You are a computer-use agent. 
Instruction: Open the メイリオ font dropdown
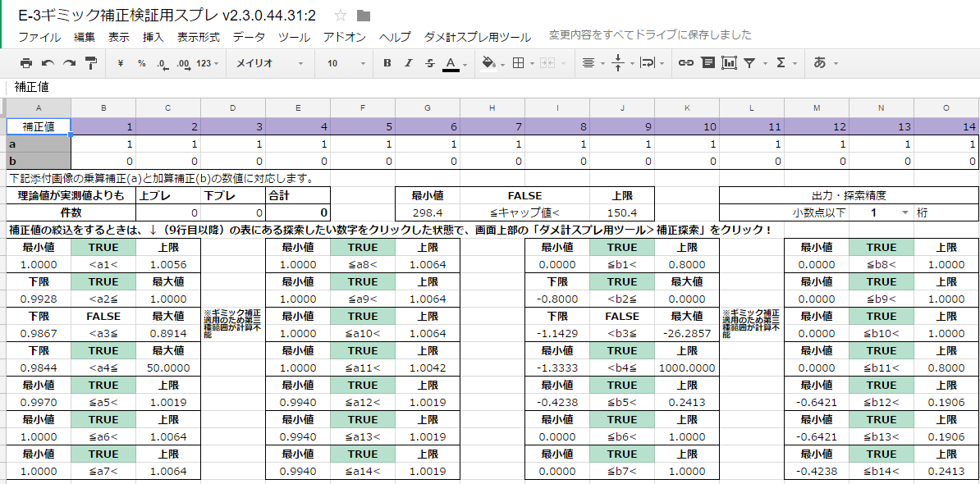[x=269, y=63]
